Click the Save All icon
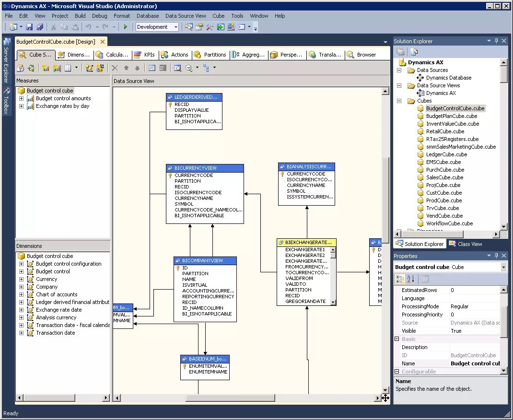Screen dimensions: 513x420 [x=40, y=27]
